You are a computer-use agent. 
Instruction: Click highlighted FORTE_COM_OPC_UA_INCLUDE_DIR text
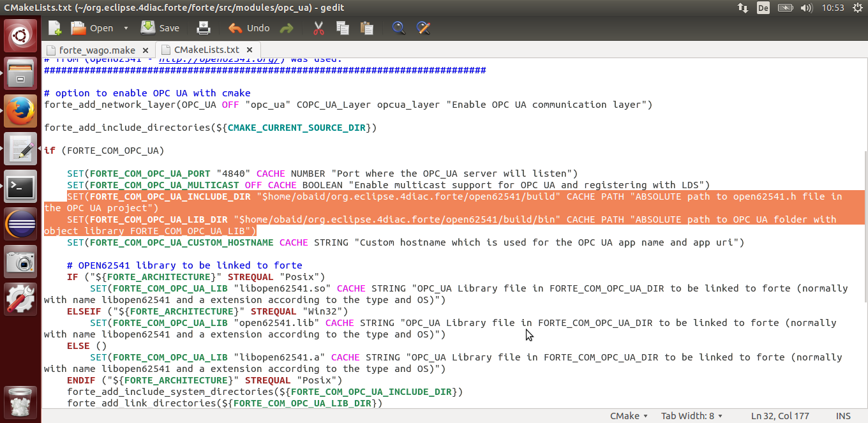tap(170, 197)
